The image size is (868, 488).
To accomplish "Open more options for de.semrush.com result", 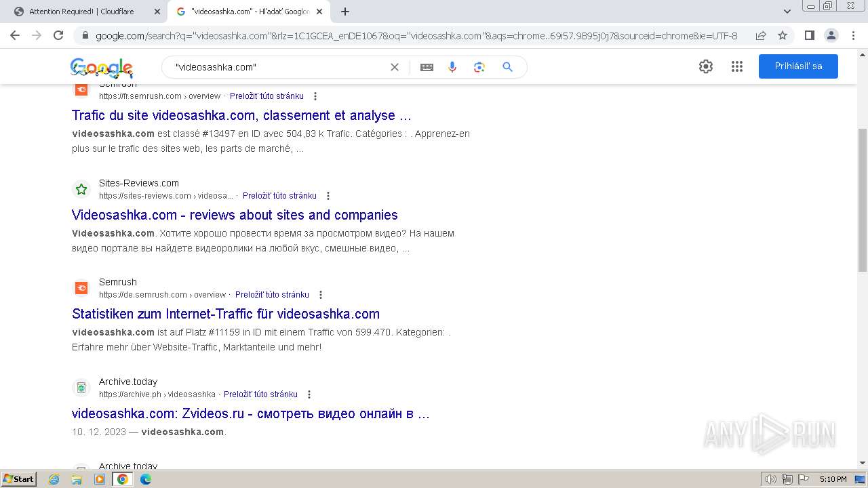I will click(321, 295).
